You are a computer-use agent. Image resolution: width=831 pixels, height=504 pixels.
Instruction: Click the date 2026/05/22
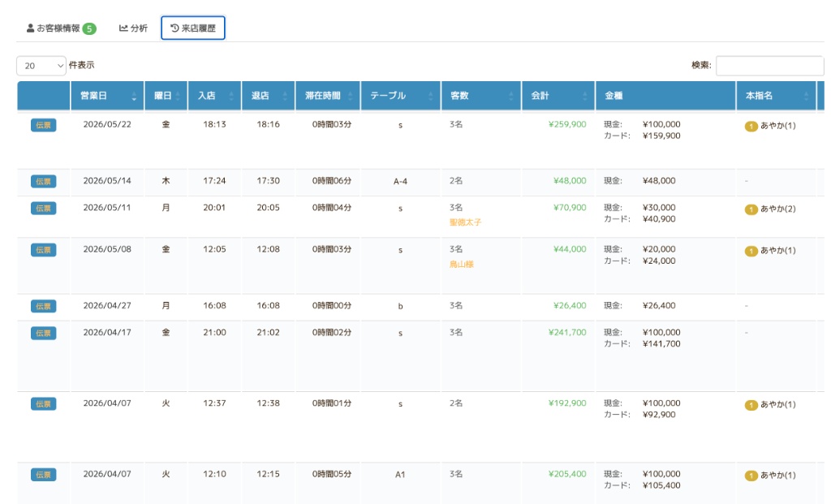click(107, 124)
